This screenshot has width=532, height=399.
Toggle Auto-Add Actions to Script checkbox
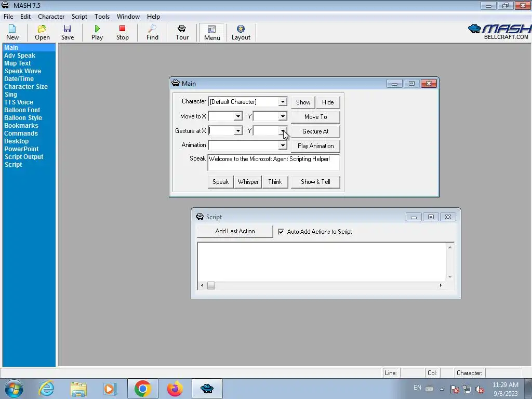coord(281,232)
